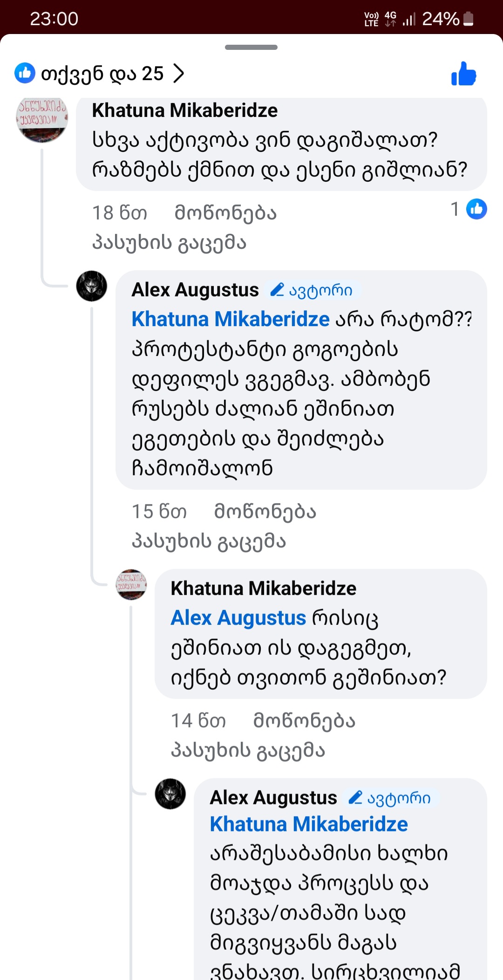Open Alex Augustus's avatar on the bottom reply
503x980 pixels.
(x=170, y=794)
